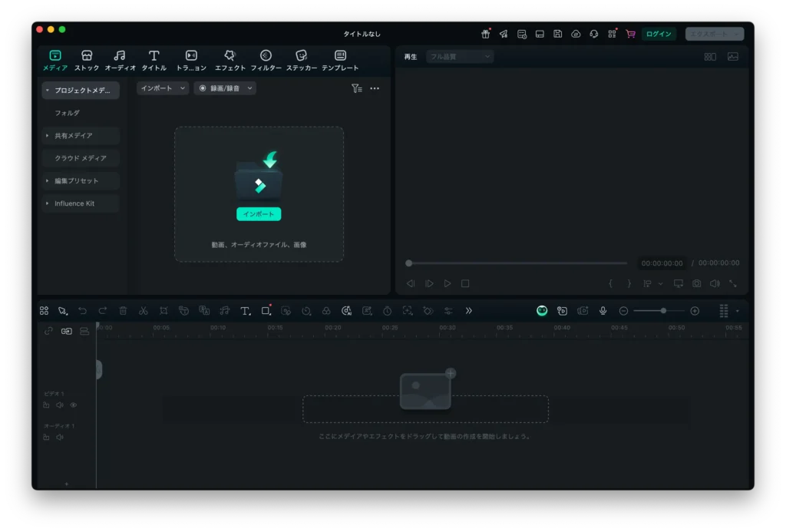Toggle visibility eye on ビデオ 1 track
Viewport: 786px width, 532px height.
74,405
